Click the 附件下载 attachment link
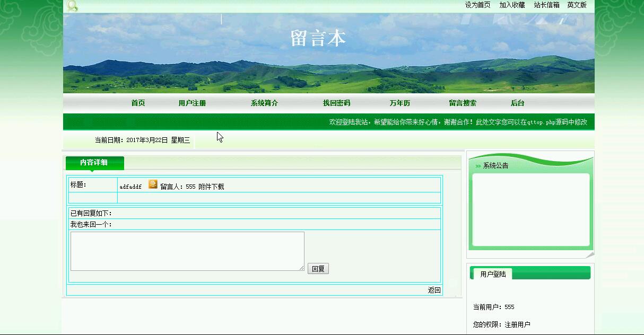644x335 pixels. coord(211,187)
